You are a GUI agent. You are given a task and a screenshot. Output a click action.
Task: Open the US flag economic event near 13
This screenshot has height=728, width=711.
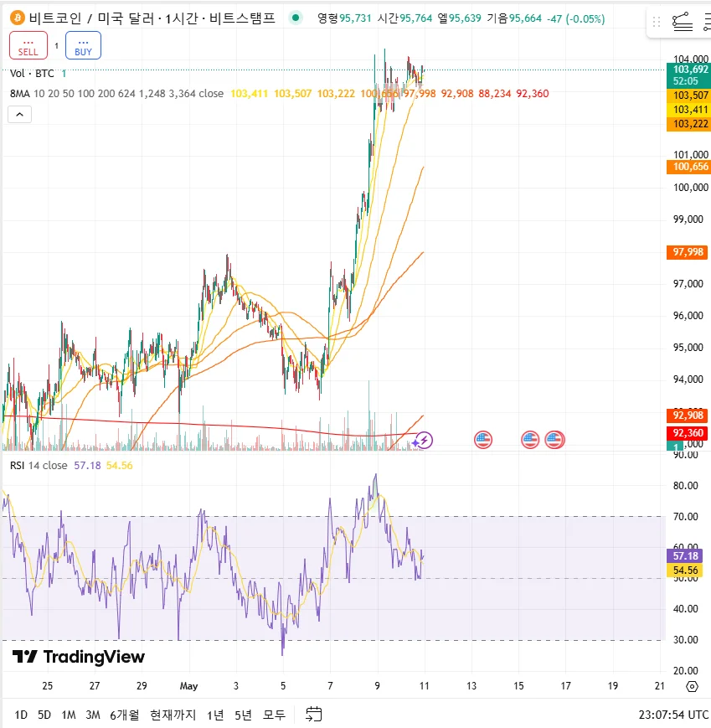(x=483, y=440)
